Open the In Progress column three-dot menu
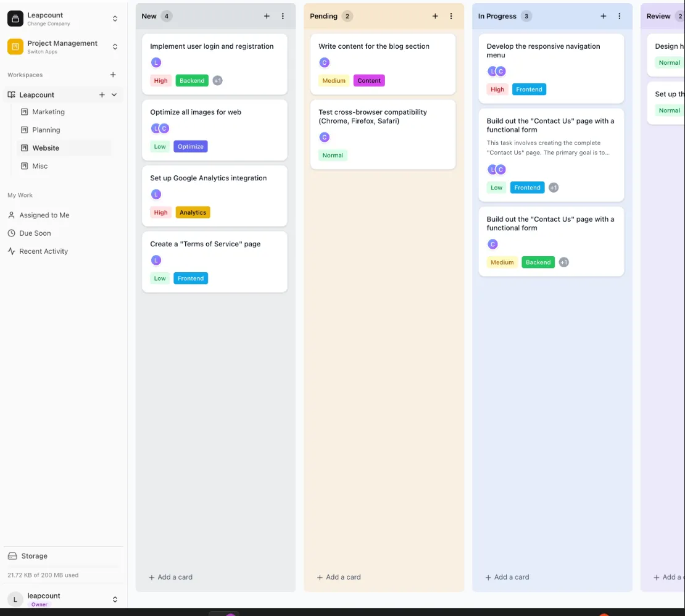The height and width of the screenshot is (616, 685). 620,17
